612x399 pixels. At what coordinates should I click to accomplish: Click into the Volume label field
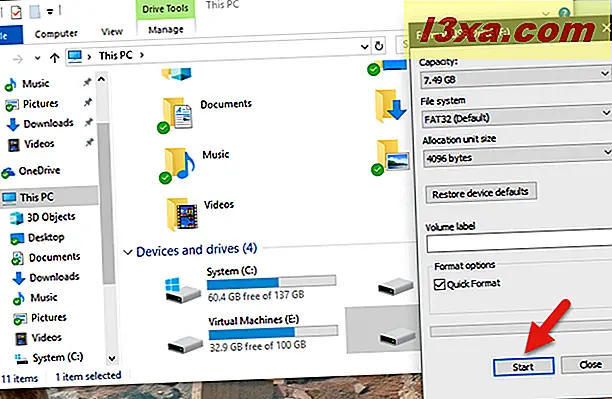[x=519, y=243]
